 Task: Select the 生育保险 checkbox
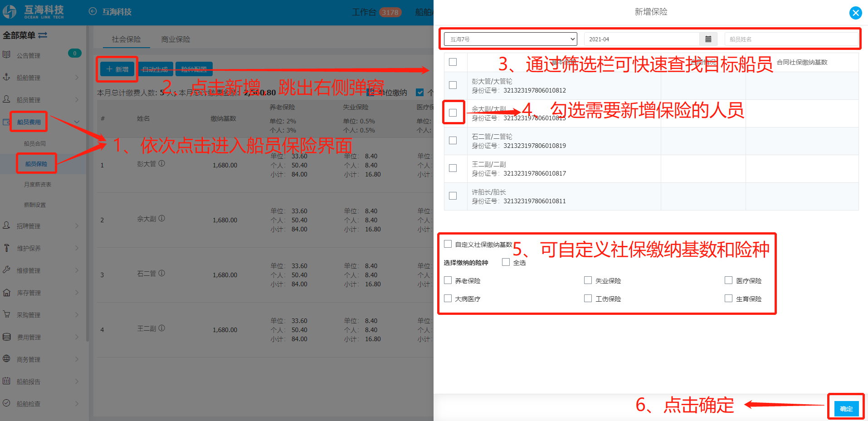728,299
